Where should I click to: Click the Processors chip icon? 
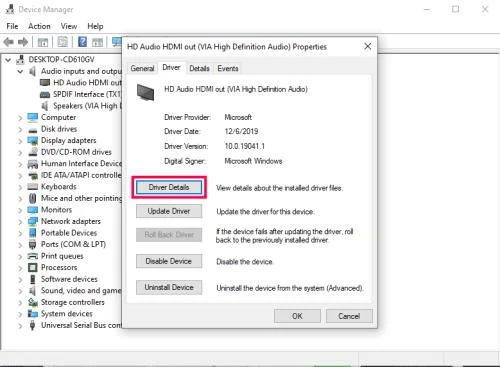coord(33,267)
